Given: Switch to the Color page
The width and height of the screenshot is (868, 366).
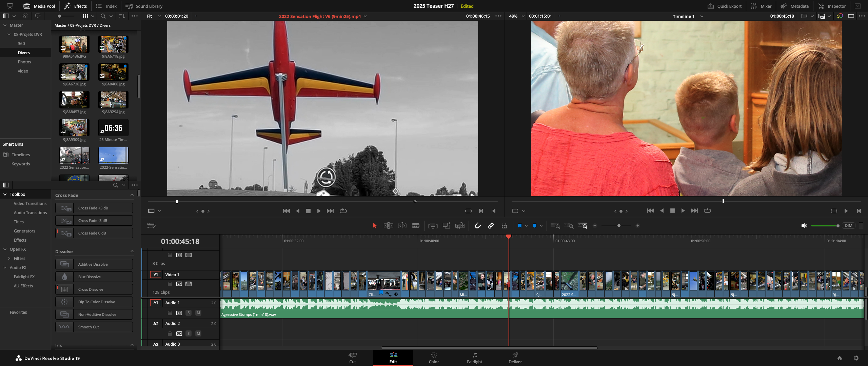Looking at the screenshot, I should coord(434,358).
